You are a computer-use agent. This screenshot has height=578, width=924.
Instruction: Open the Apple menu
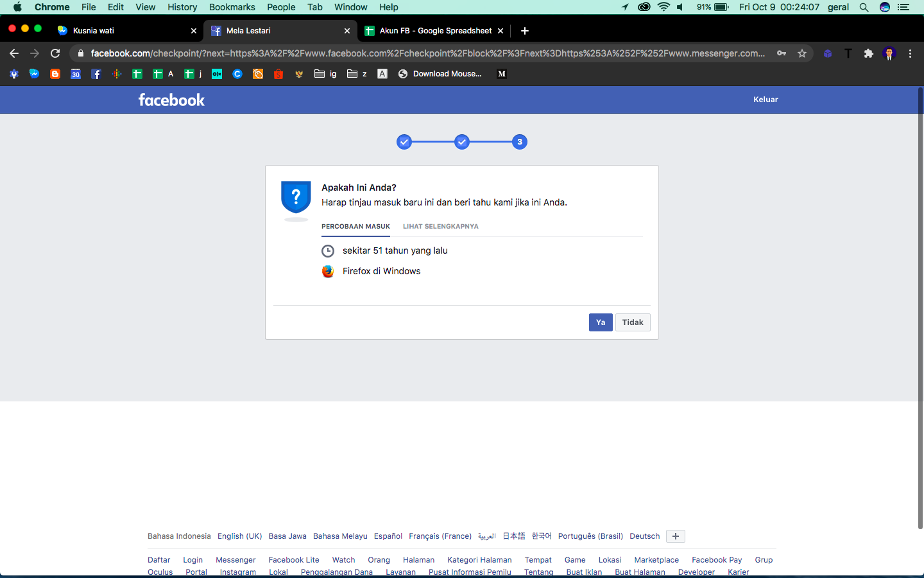(x=17, y=7)
